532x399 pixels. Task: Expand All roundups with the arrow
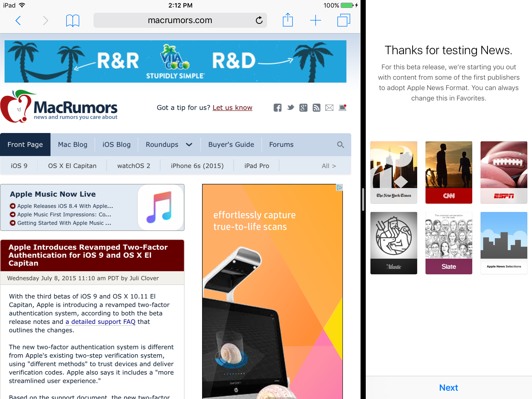coord(329,166)
